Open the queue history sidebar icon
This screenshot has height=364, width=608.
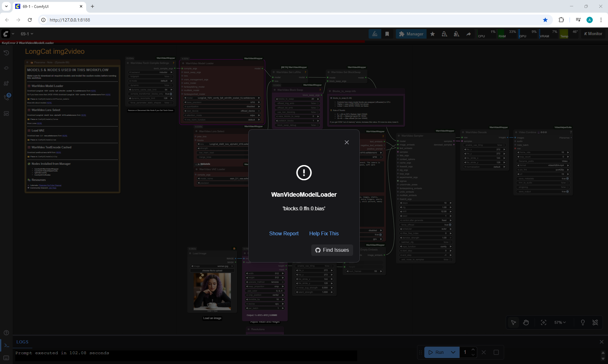click(x=6, y=53)
